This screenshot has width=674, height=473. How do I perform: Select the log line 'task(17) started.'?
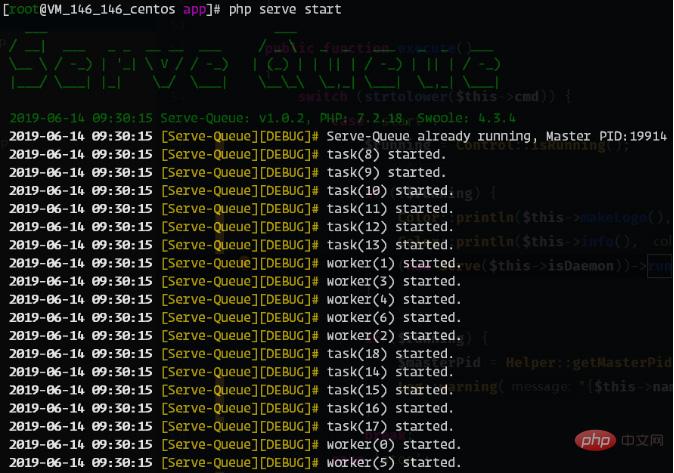click(232, 426)
